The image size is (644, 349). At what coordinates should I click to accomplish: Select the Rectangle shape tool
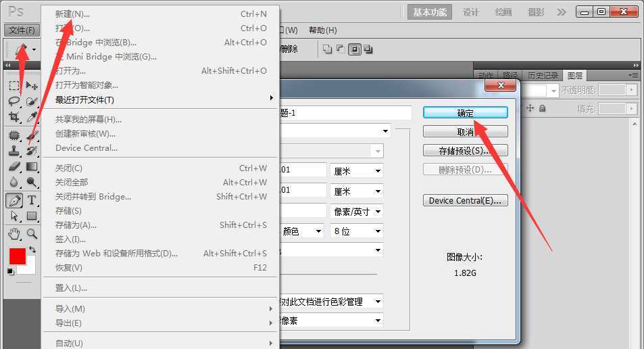coord(32,216)
